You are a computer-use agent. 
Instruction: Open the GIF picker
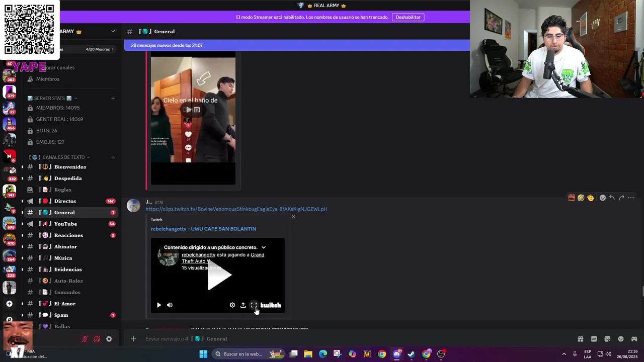(x=594, y=339)
